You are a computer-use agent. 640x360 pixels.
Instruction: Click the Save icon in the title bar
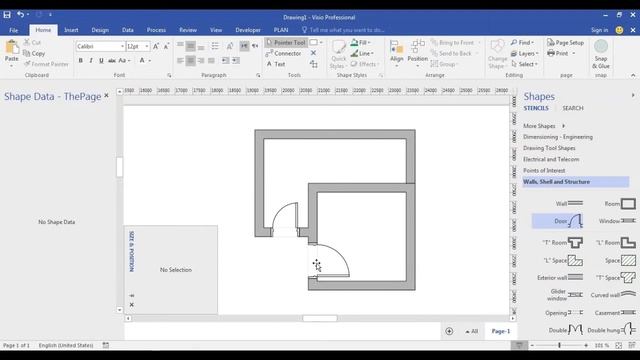coord(7,15)
